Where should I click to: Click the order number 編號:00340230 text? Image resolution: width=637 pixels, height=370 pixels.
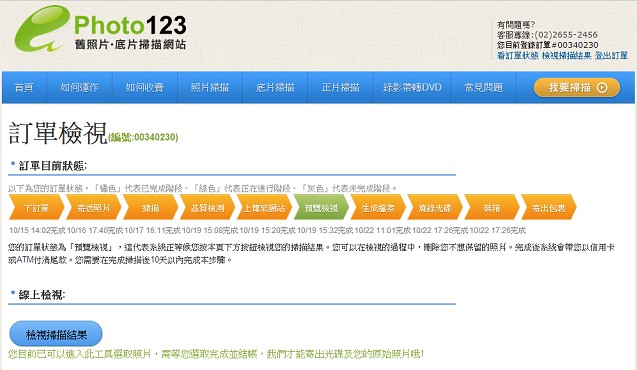143,137
